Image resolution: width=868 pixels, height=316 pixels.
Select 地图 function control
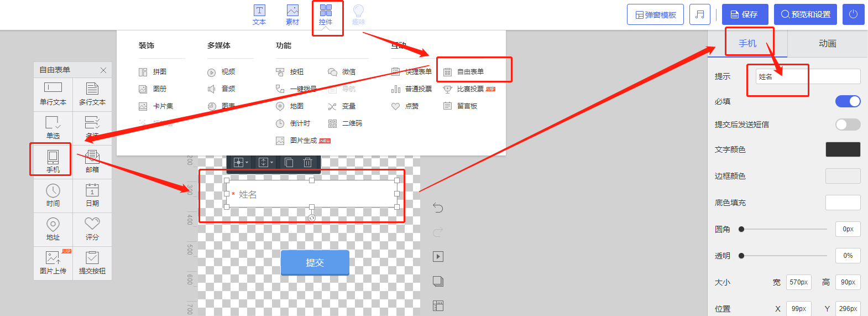290,106
